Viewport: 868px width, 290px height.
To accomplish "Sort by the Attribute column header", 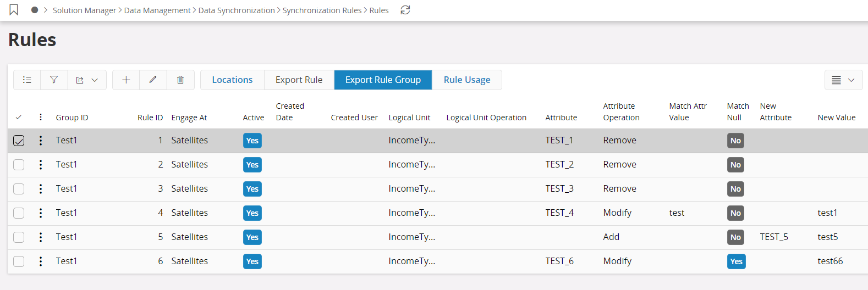I will click(x=561, y=118).
